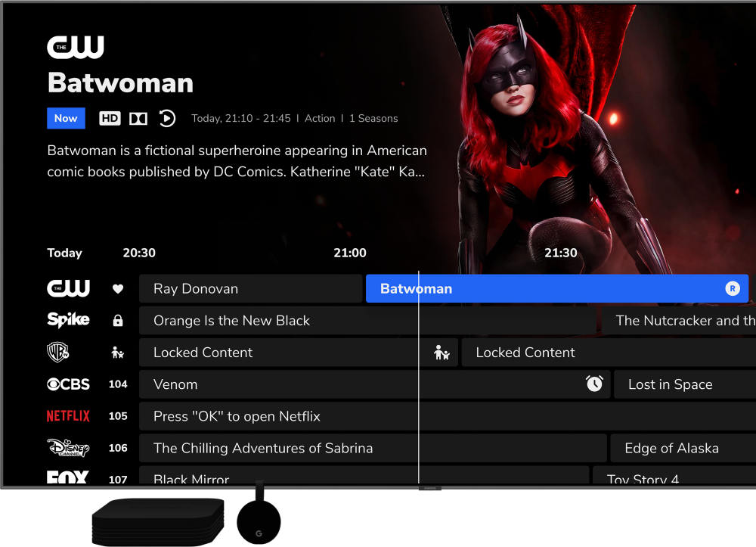This screenshot has width=756, height=547.
Task: Select second Locked Content cell after parental icon
Action: click(x=609, y=352)
